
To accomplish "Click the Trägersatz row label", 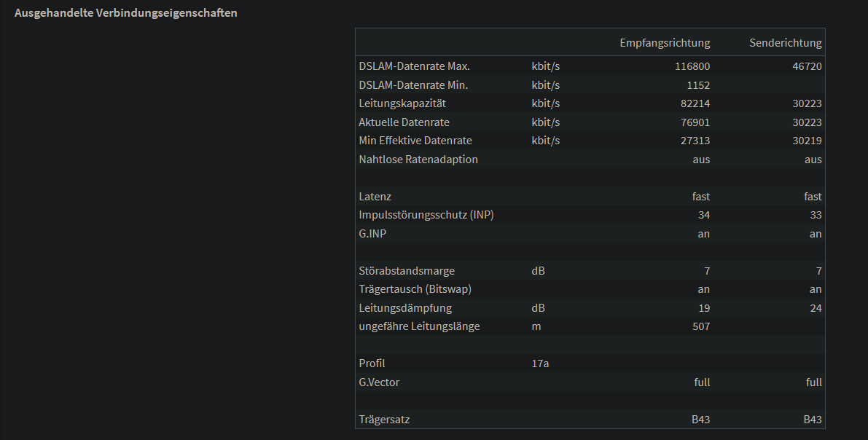I will 389,420.
